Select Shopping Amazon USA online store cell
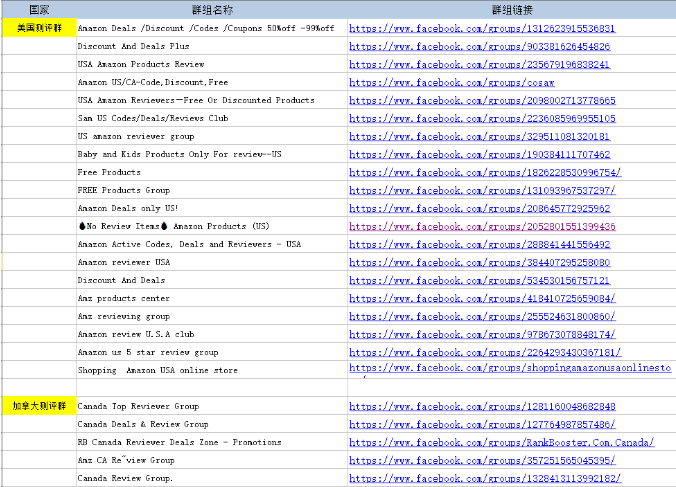 coord(212,370)
